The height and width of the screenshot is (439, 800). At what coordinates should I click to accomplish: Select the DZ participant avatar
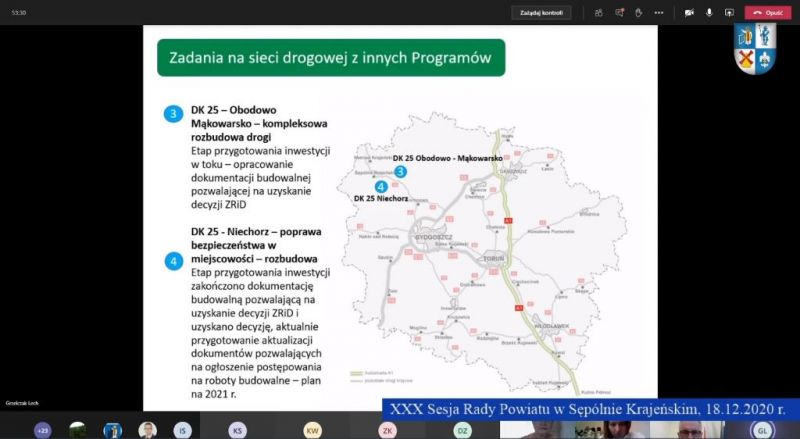(x=462, y=430)
